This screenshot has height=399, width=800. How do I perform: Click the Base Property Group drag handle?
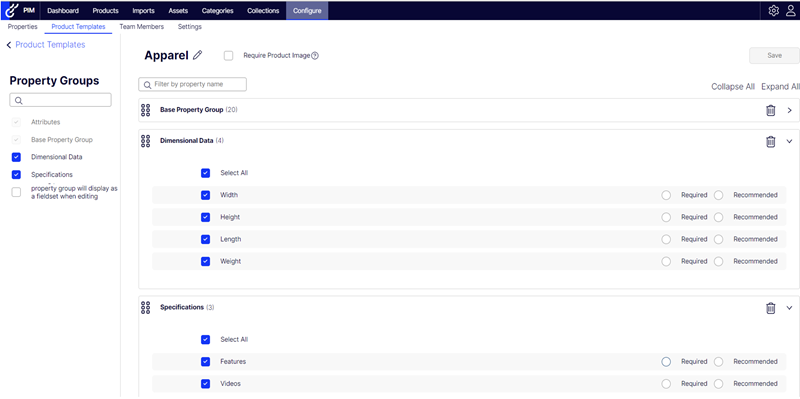[x=145, y=110]
